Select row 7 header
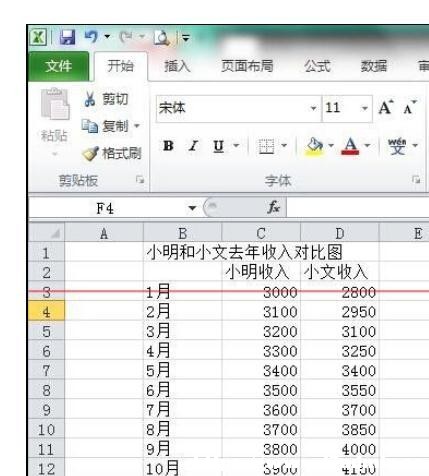The height and width of the screenshot is (476, 429). coord(47,370)
